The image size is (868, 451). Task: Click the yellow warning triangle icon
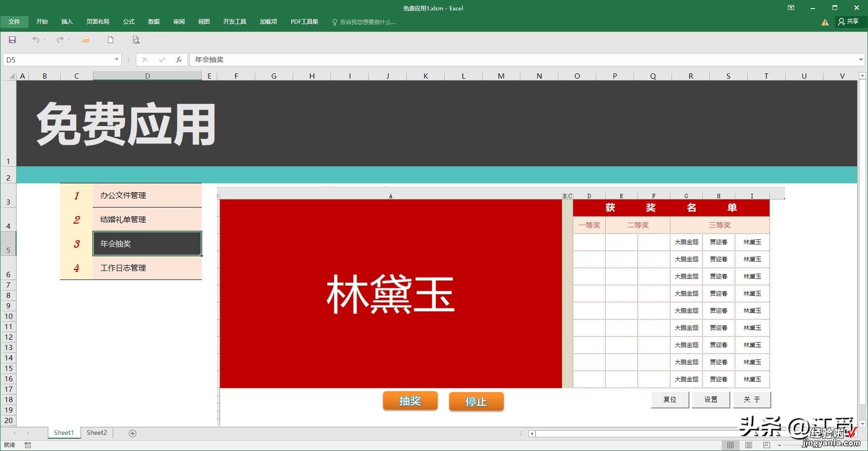click(x=825, y=22)
